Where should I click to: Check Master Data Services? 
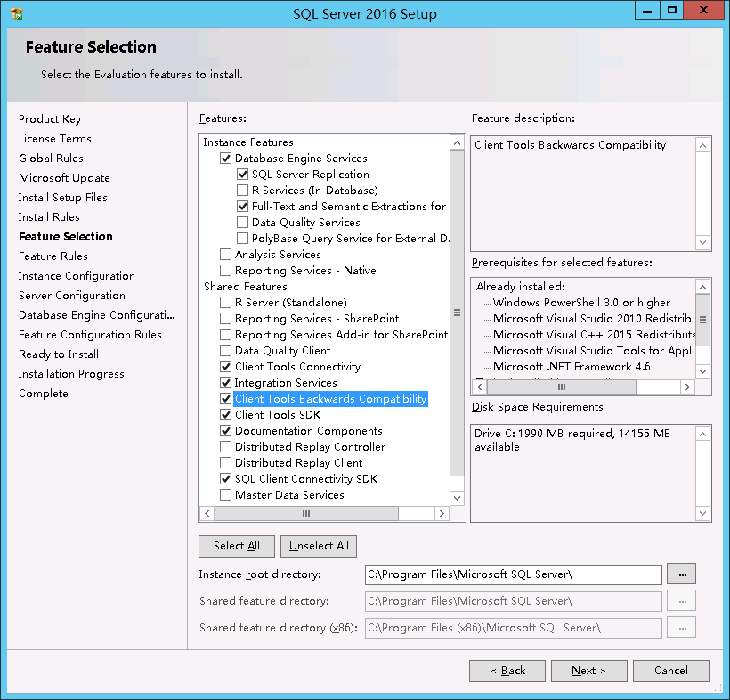(226, 494)
